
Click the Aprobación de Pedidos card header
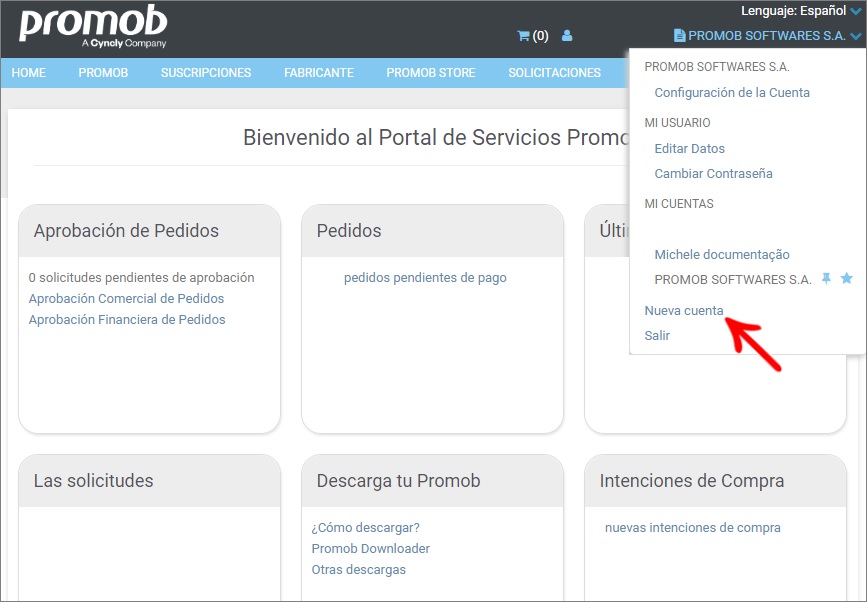(149, 231)
